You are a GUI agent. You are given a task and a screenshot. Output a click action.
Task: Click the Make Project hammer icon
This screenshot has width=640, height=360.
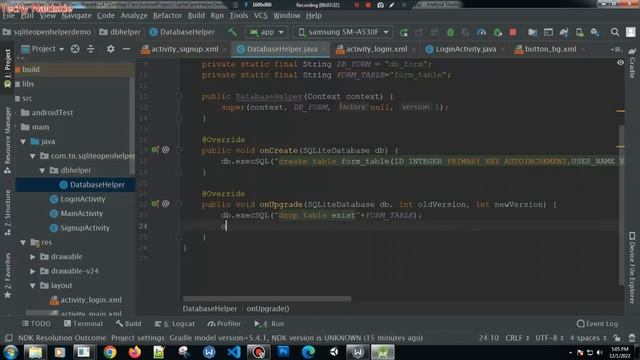(x=232, y=32)
